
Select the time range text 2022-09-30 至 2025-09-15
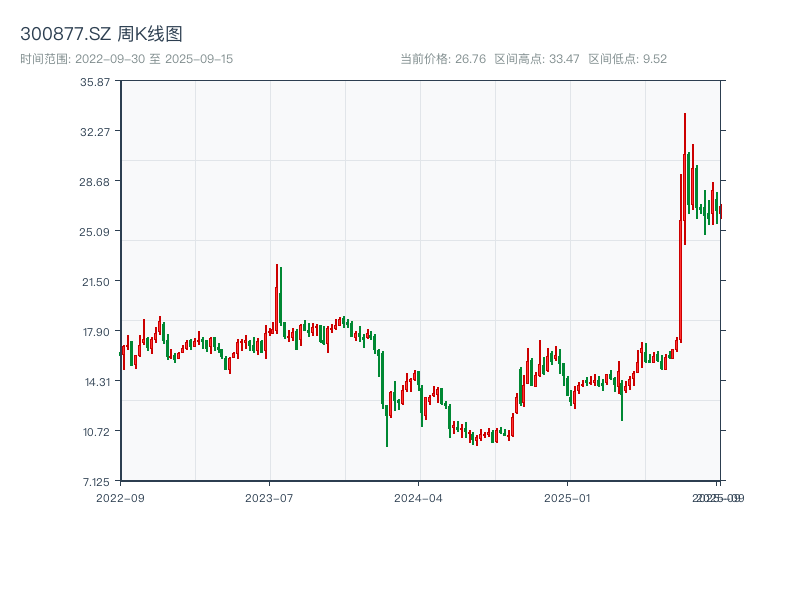pyautogui.click(x=154, y=59)
